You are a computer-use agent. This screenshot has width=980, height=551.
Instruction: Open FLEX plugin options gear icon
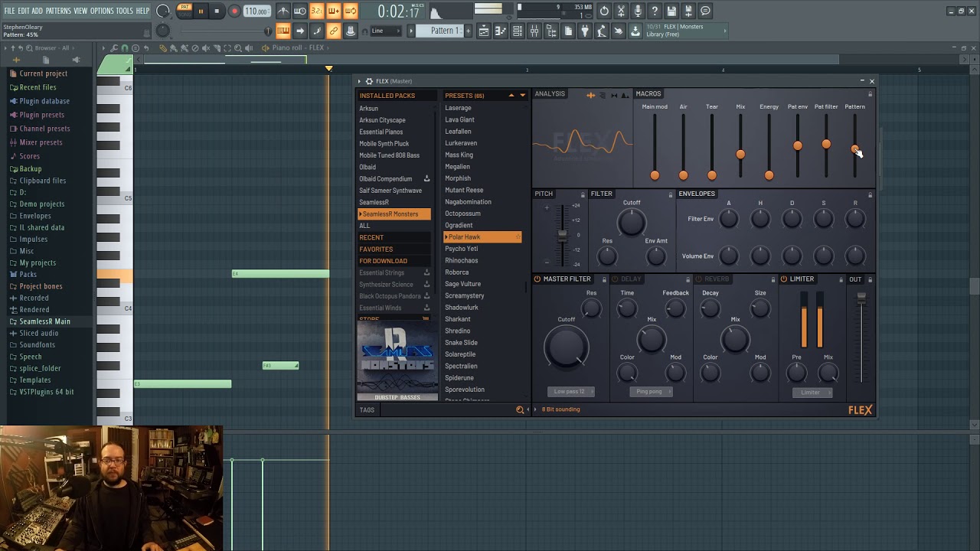(369, 81)
